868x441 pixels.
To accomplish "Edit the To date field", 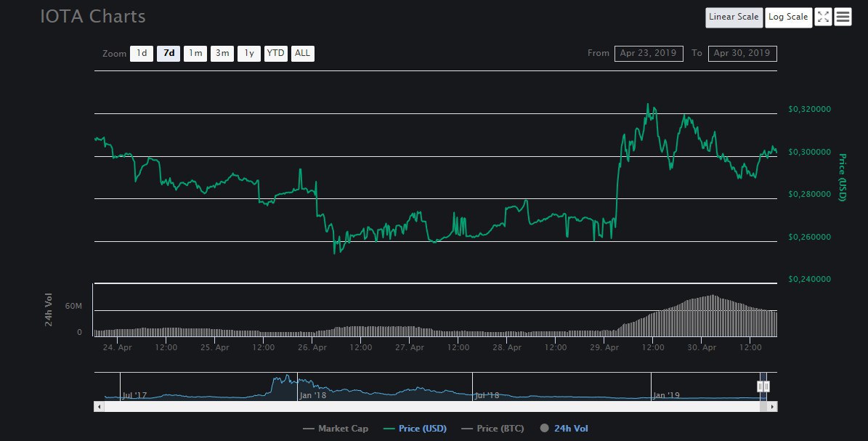I will (x=742, y=53).
